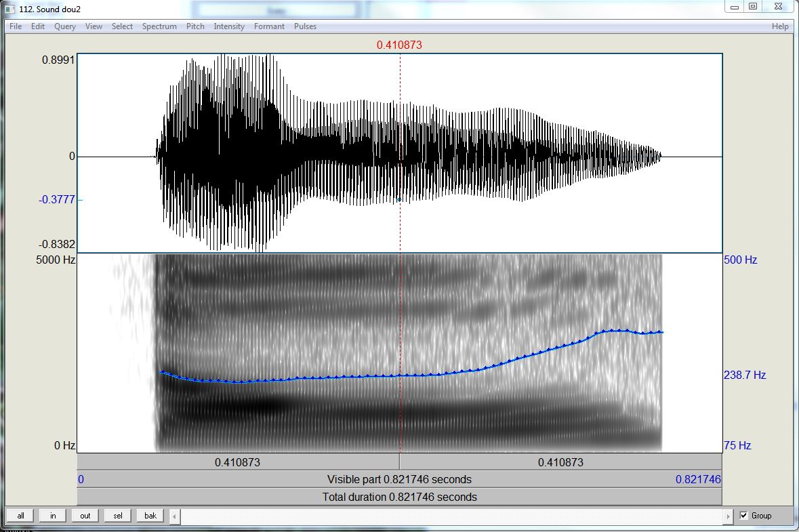Click the scrollbar left arrow
This screenshot has width=799, height=532.
point(174,516)
